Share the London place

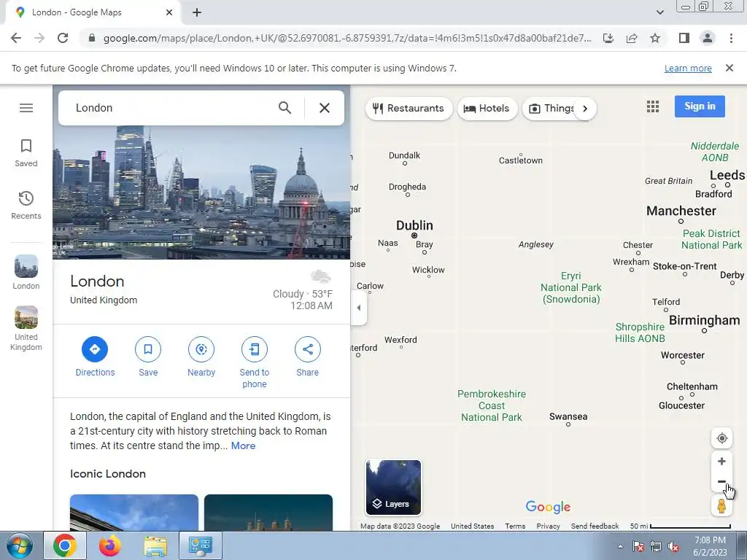(x=308, y=357)
